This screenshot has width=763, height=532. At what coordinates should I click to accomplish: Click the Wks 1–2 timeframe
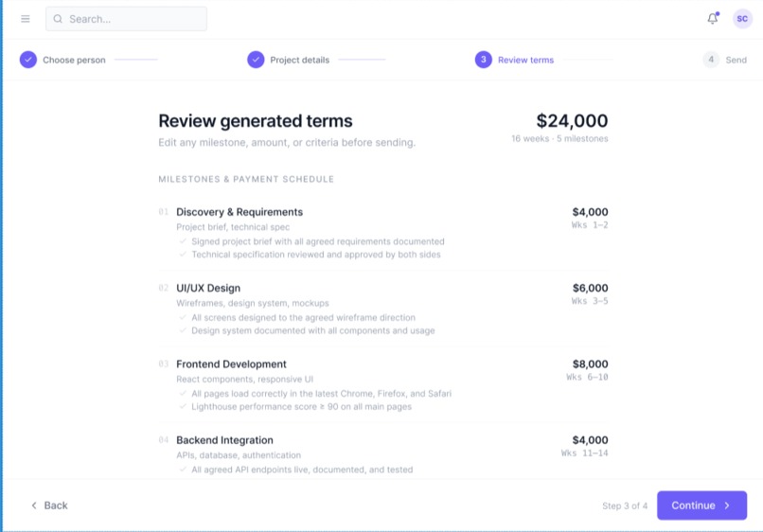pyautogui.click(x=590, y=225)
